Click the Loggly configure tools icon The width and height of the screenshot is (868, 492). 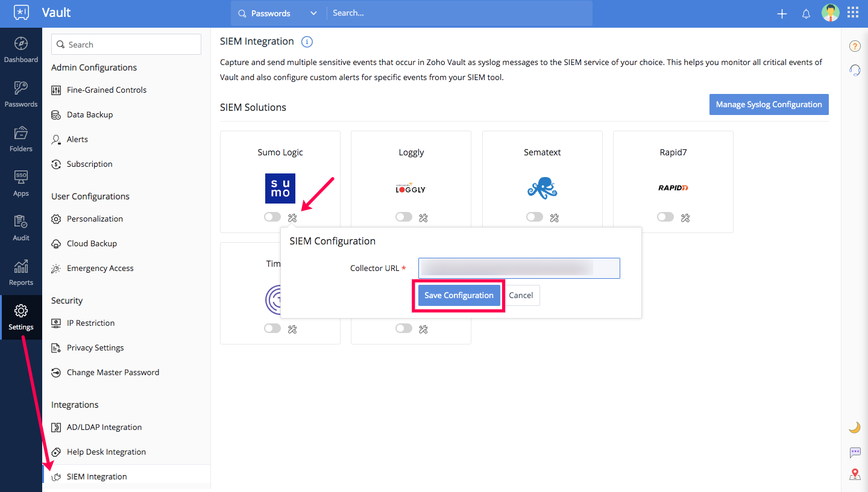(423, 217)
